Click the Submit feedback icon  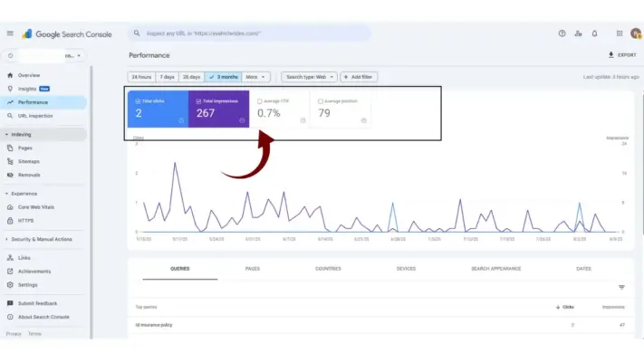(x=10, y=303)
